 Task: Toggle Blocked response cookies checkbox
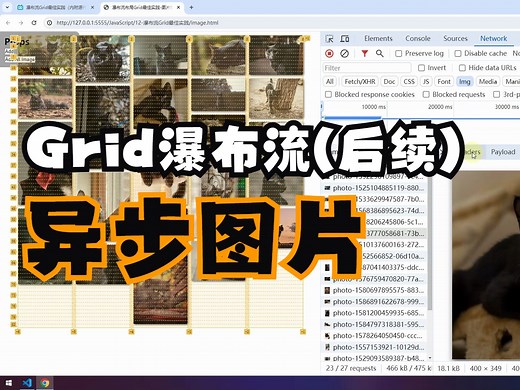tap(328, 95)
